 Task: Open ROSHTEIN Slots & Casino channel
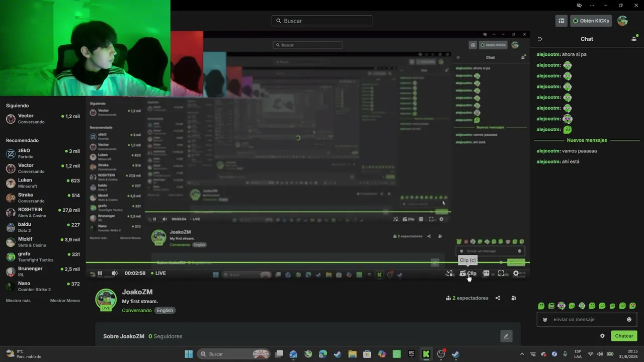click(43, 212)
